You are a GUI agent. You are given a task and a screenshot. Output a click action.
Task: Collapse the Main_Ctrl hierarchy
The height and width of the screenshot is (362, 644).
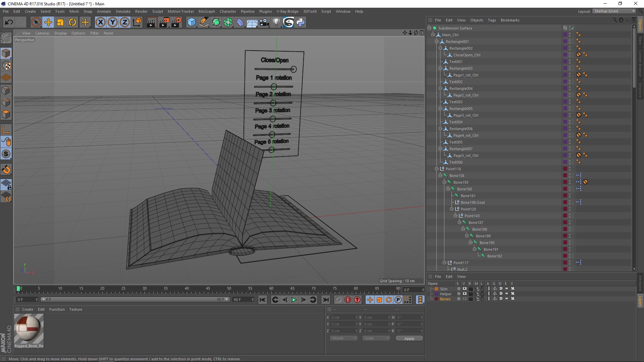point(433,35)
